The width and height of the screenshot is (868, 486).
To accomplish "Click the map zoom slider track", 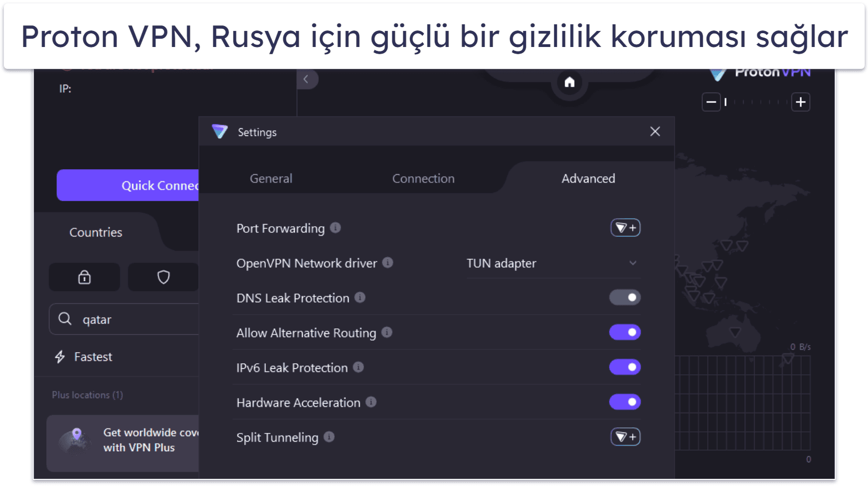I will [756, 102].
